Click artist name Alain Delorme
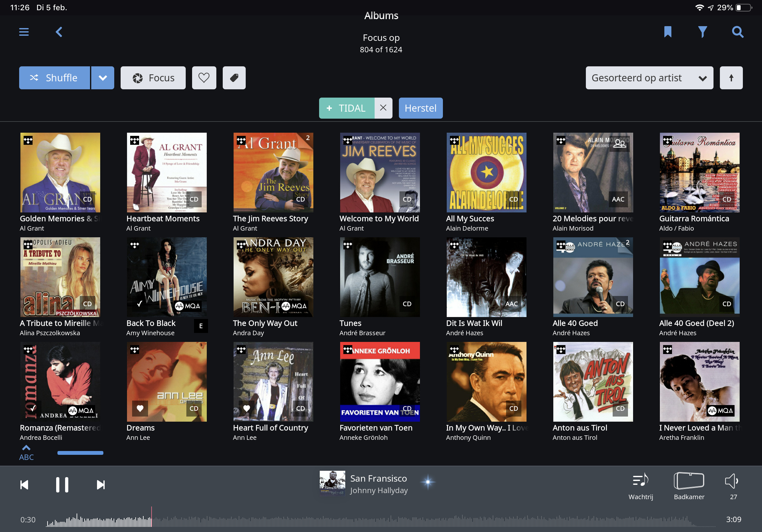The image size is (762, 532). (x=467, y=228)
